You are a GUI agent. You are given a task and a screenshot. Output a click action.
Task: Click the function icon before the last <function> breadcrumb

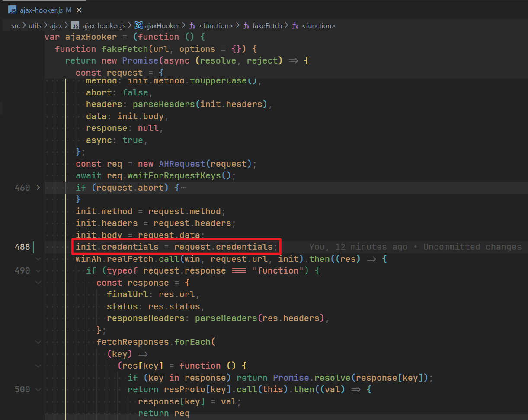point(295,25)
